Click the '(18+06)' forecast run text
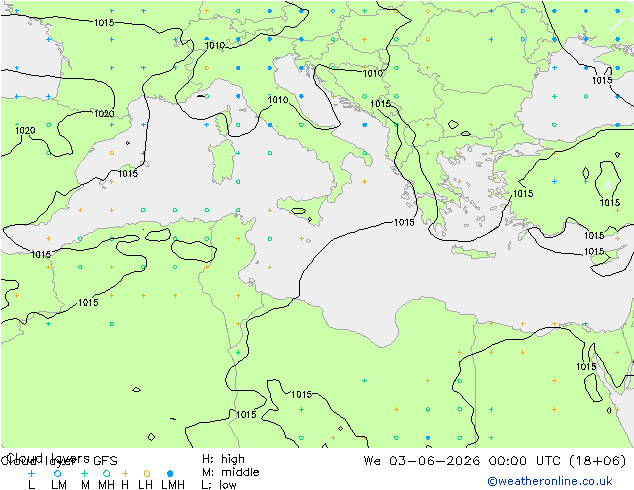This screenshot has width=634, height=490. (597, 461)
